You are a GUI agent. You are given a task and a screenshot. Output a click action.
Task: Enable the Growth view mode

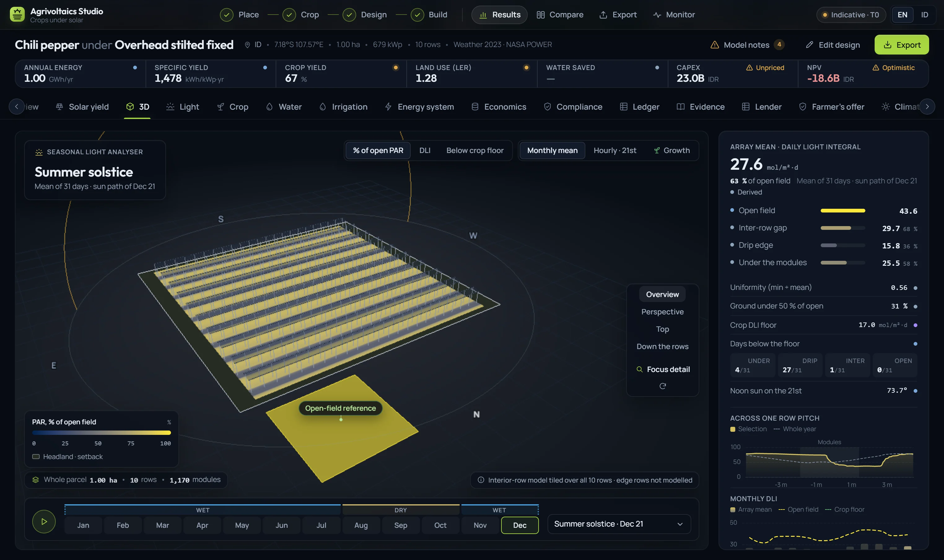(671, 151)
